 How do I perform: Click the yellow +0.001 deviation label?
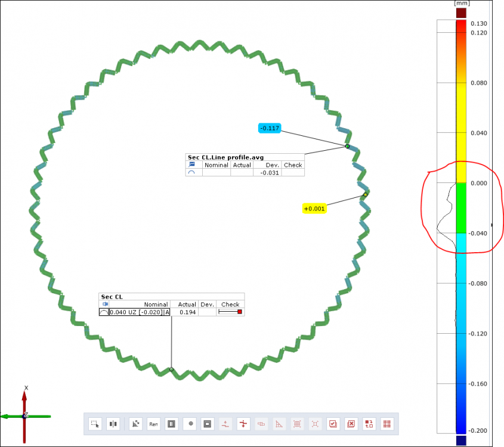pyautogui.click(x=314, y=209)
